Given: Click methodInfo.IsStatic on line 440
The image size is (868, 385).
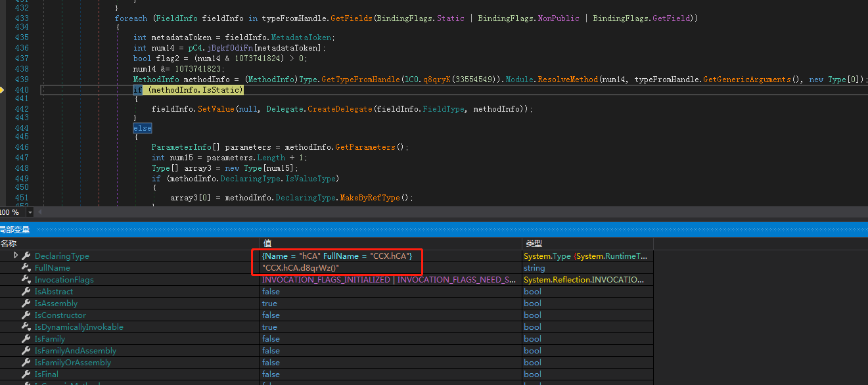Looking at the screenshot, I should tap(195, 89).
